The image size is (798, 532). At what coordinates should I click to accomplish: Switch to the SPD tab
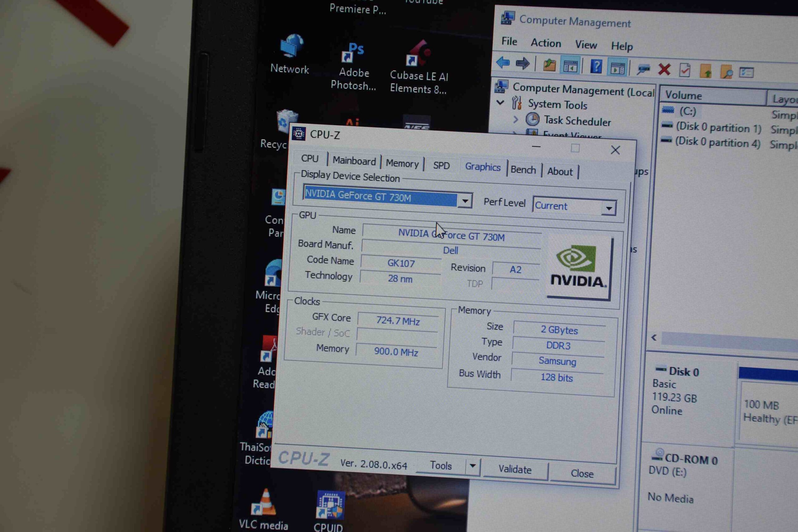point(441,165)
